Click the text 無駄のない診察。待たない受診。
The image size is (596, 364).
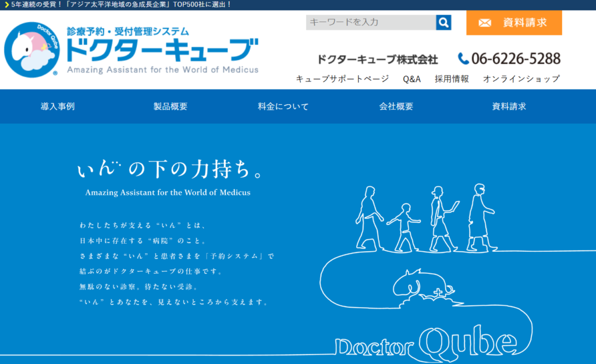(139, 287)
